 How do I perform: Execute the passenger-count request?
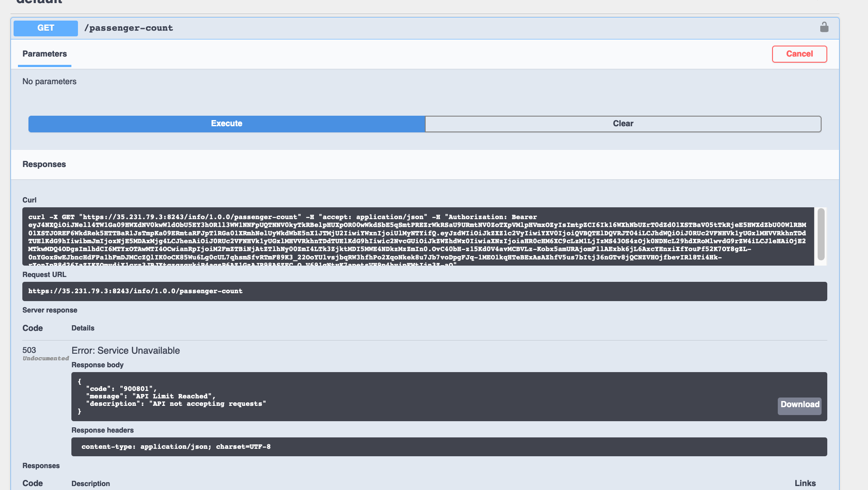coord(226,124)
